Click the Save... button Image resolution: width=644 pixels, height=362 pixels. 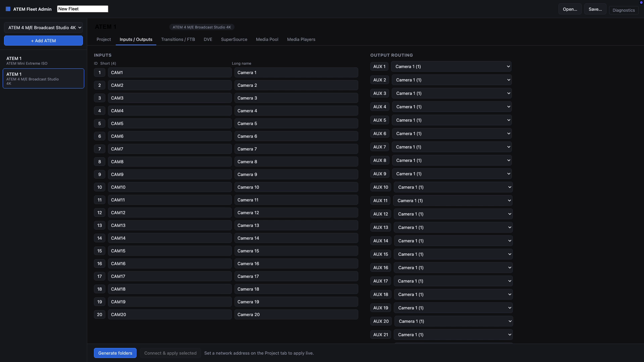(595, 9)
